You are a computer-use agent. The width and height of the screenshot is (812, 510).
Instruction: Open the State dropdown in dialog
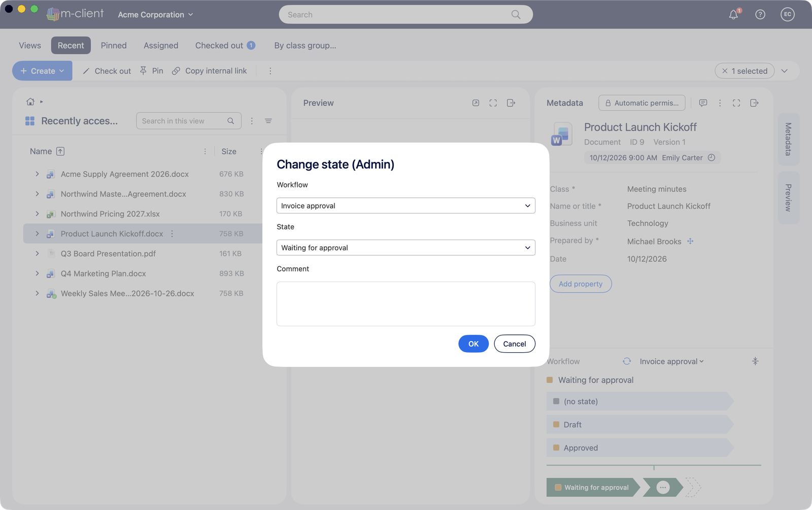click(406, 248)
